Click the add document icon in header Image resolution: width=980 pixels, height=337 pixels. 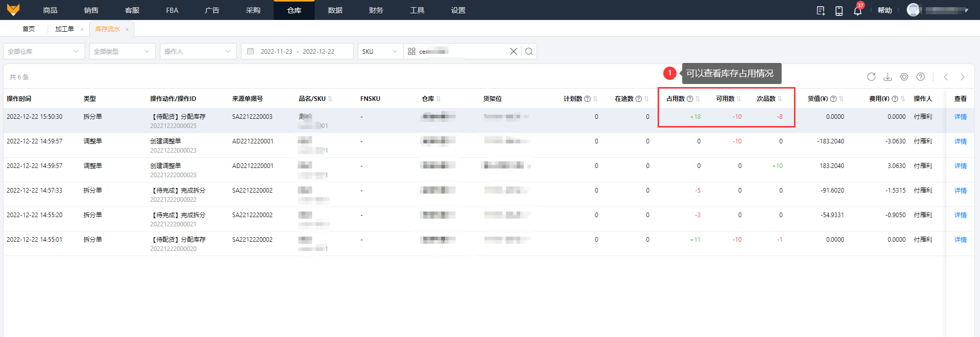pyautogui.click(x=821, y=11)
